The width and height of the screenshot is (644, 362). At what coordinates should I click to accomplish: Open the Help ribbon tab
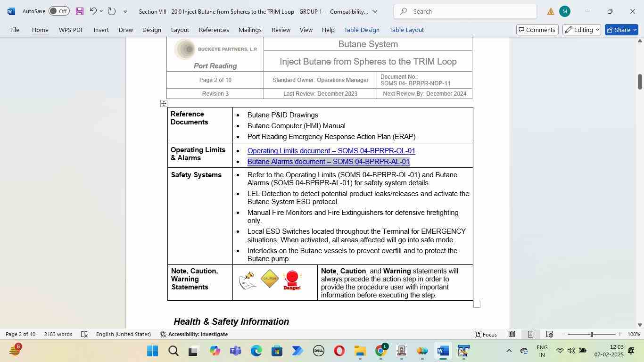click(328, 30)
